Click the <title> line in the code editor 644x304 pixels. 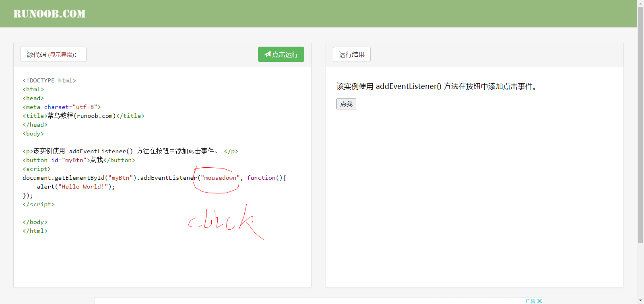[x=83, y=116]
